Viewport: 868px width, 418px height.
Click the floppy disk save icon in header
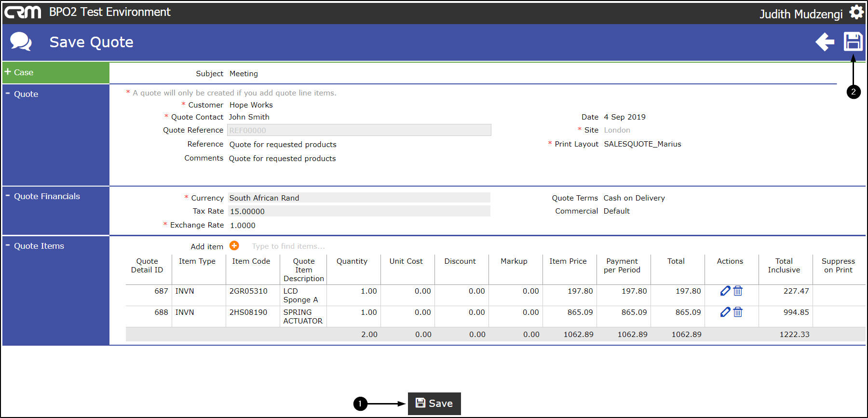(x=853, y=41)
